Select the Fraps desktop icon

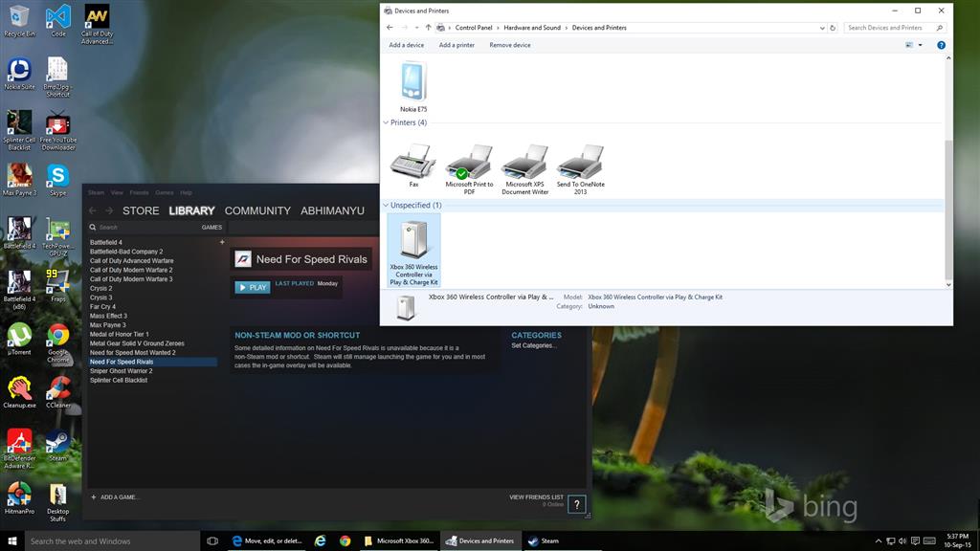58,285
